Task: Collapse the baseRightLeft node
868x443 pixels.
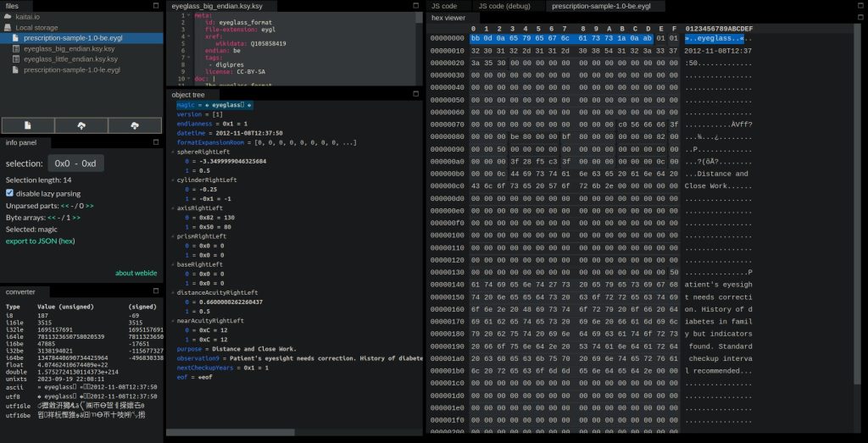Action: tap(173, 264)
